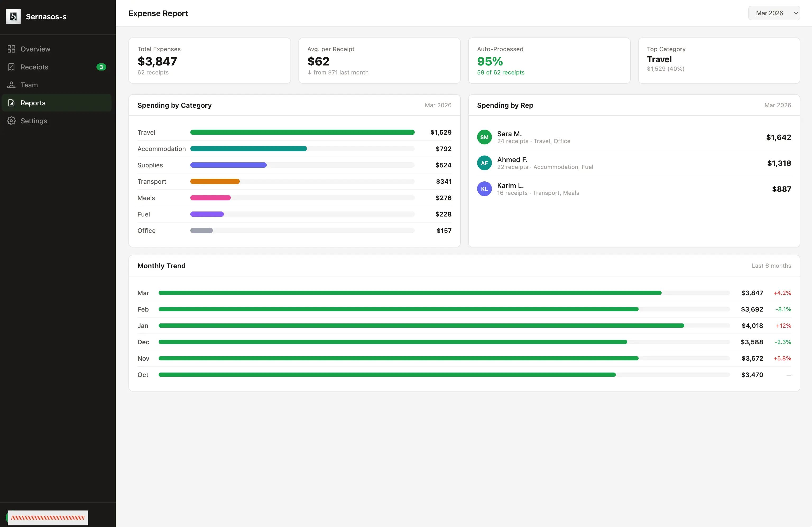Click the Sernasos-s logo icon
This screenshot has height=527, width=812.
point(13,16)
